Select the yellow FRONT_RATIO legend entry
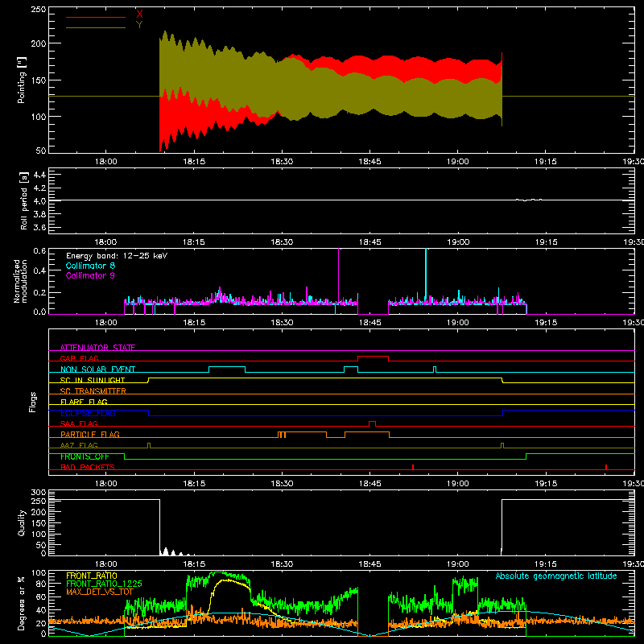The height and width of the screenshot is (644, 644). (x=92, y=576)
